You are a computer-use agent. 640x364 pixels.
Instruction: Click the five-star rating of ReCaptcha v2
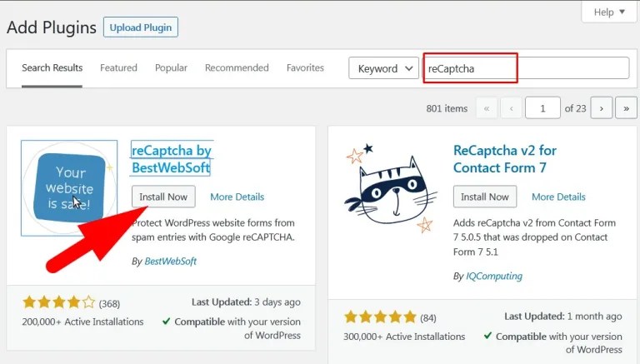380,317
